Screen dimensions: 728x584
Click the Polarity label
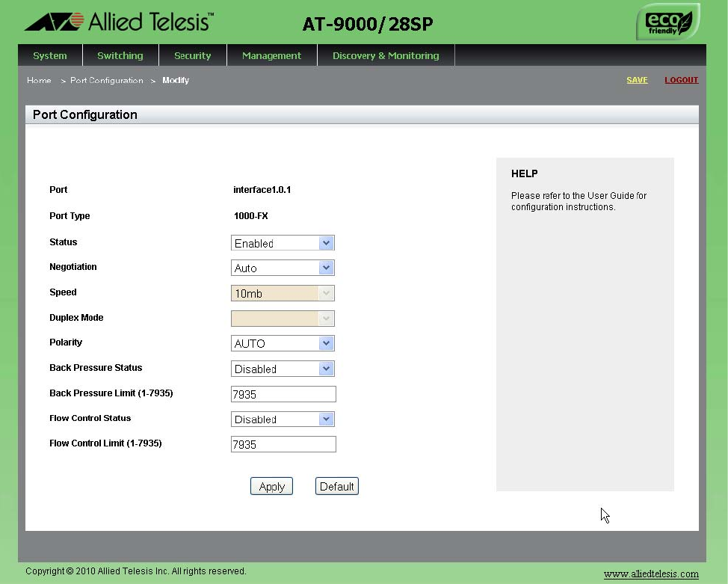66,342
